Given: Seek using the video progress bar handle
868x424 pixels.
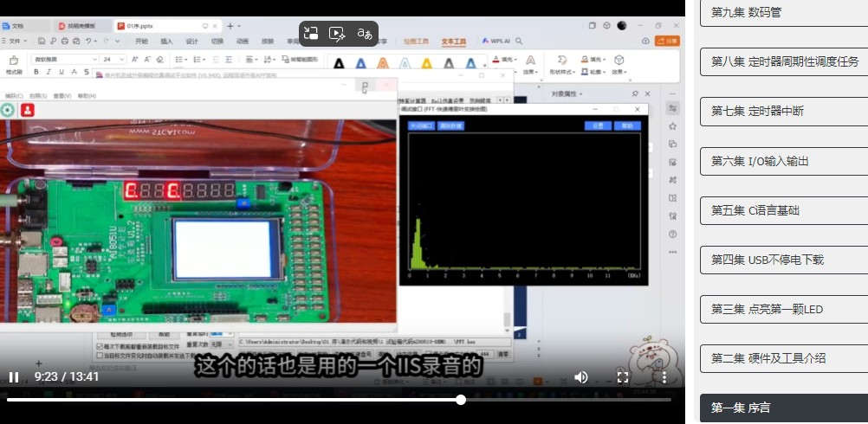Looking at the screenshot, I should click(x=461, y=400).
